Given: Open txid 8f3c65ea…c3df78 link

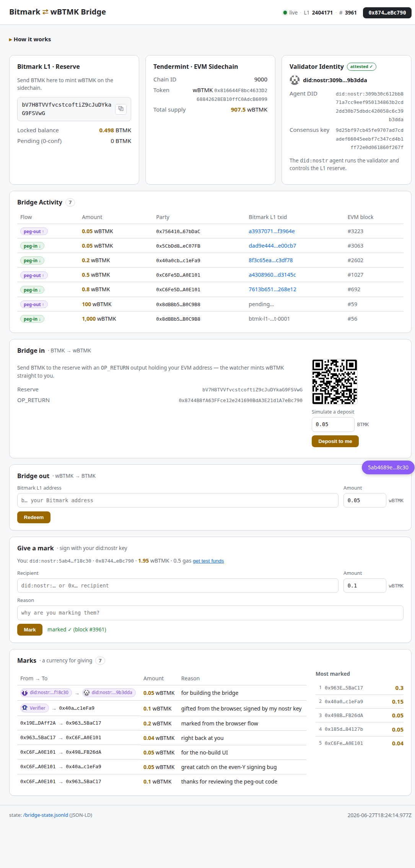Looking at the screenshot, I should point(271,260).
